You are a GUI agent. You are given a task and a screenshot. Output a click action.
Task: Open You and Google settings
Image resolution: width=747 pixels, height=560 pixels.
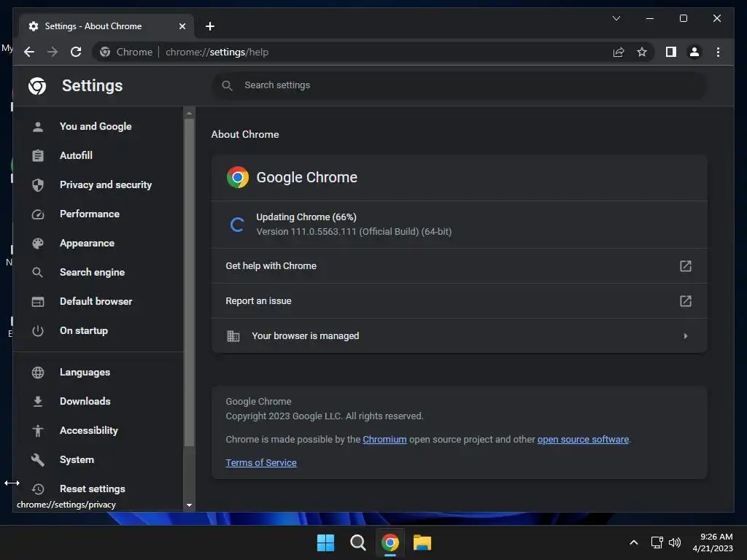click(96, 126)
